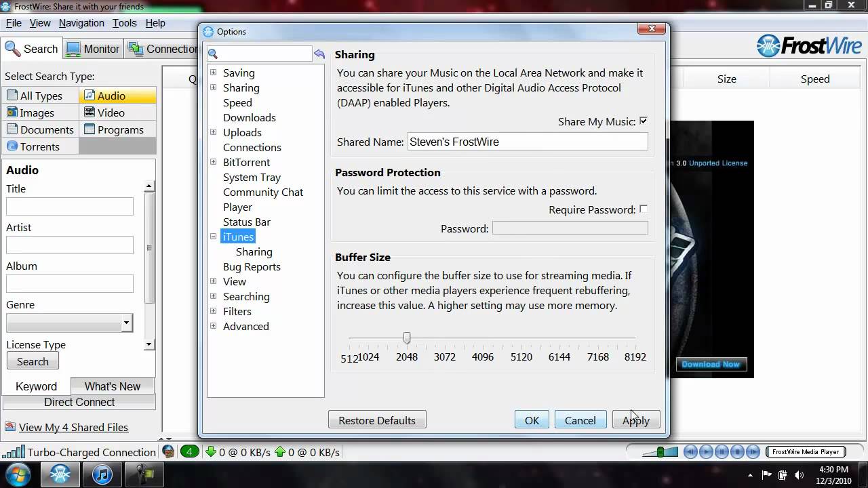This screenshot has height=488, width=868.
Task: Switch to the Monitor tab
Action: pos(93,49)
